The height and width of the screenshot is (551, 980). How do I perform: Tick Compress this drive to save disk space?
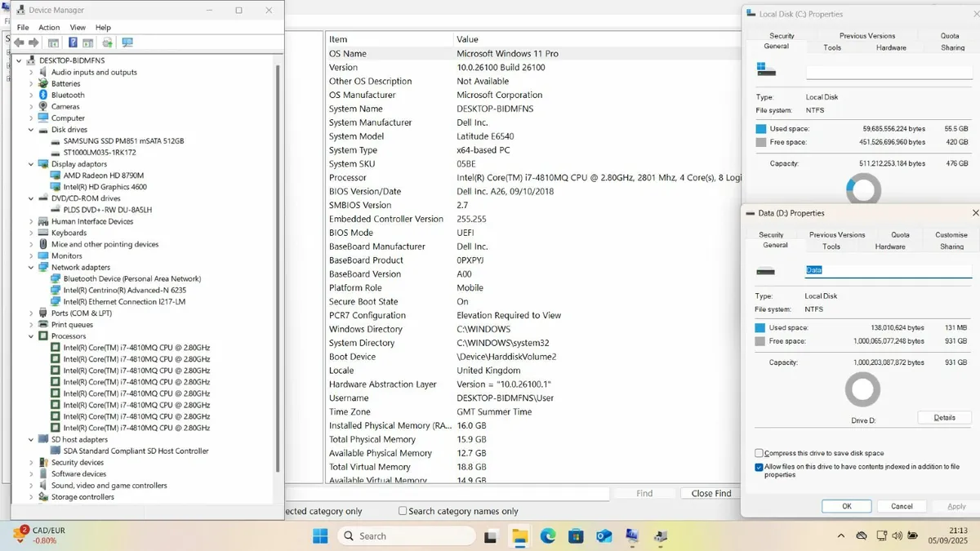tap(759, 453)
